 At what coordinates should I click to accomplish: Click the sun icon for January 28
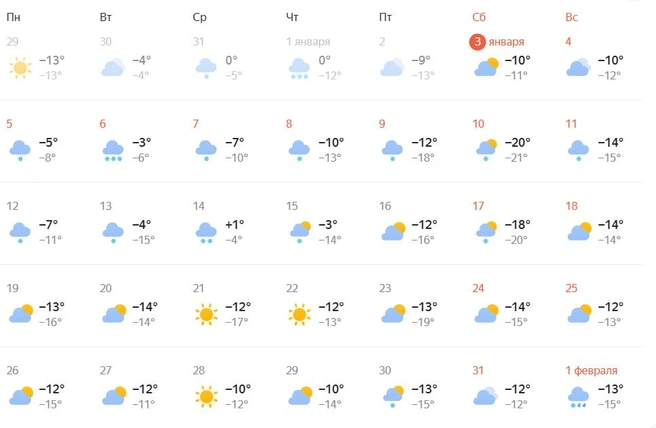pyautogui.click(x=206, y=396)
